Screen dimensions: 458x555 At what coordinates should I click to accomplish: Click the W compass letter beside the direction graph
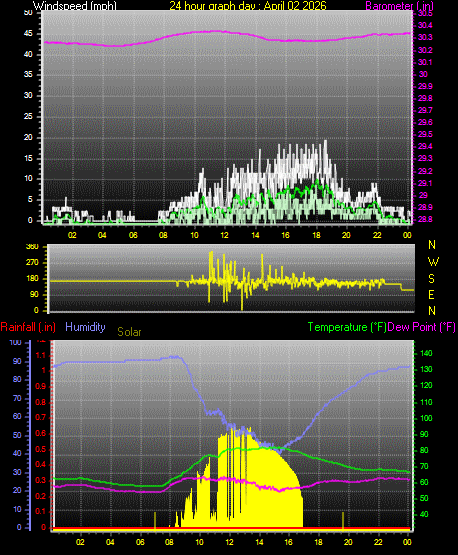tap(433, 262)
